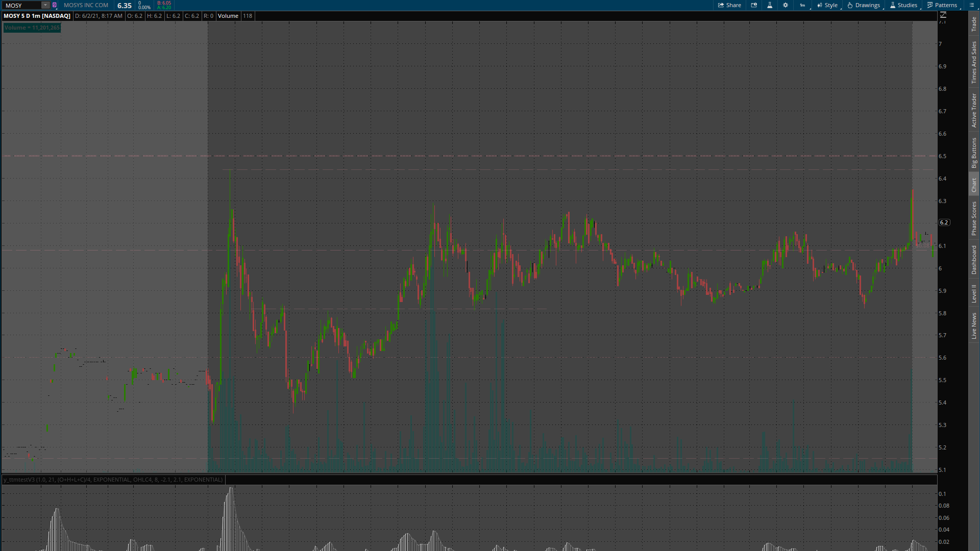The image size is (980, 551).
Task: Open Times And Sales side tab
Action: [x=974, y=62]
